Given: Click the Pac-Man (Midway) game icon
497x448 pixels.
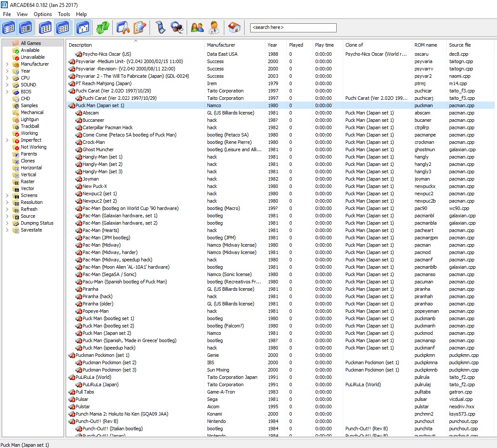Looking at the screenshot, I should pyautogui.click(x=79, y=245).
